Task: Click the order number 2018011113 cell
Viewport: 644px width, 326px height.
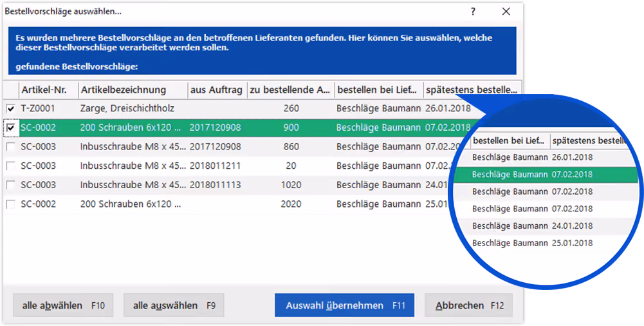Action: [x=216, y=185]
